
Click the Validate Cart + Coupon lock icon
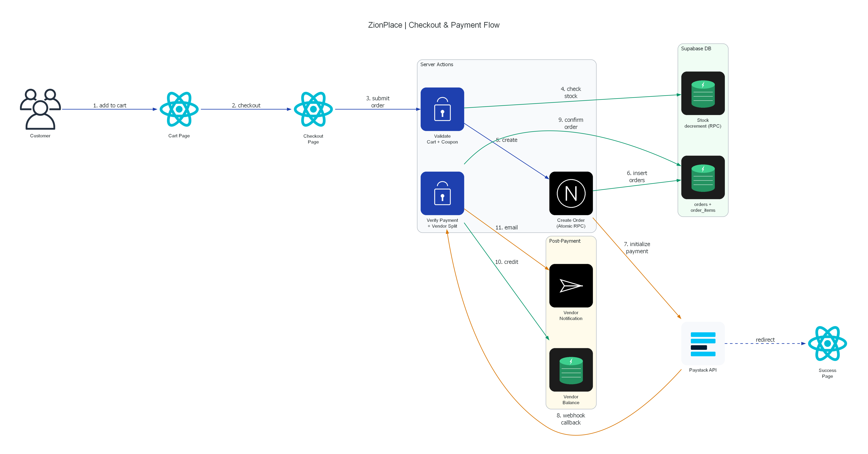(442, 109)
